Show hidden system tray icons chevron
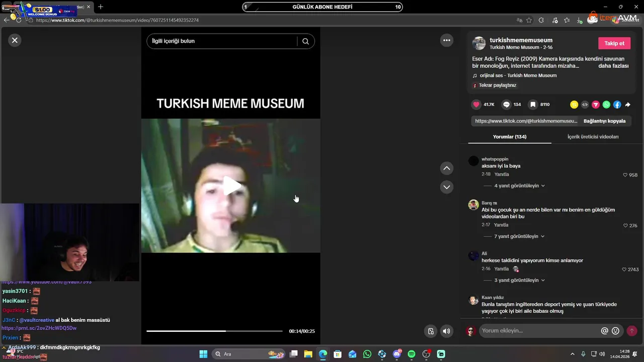 click(x=572, y=354)
